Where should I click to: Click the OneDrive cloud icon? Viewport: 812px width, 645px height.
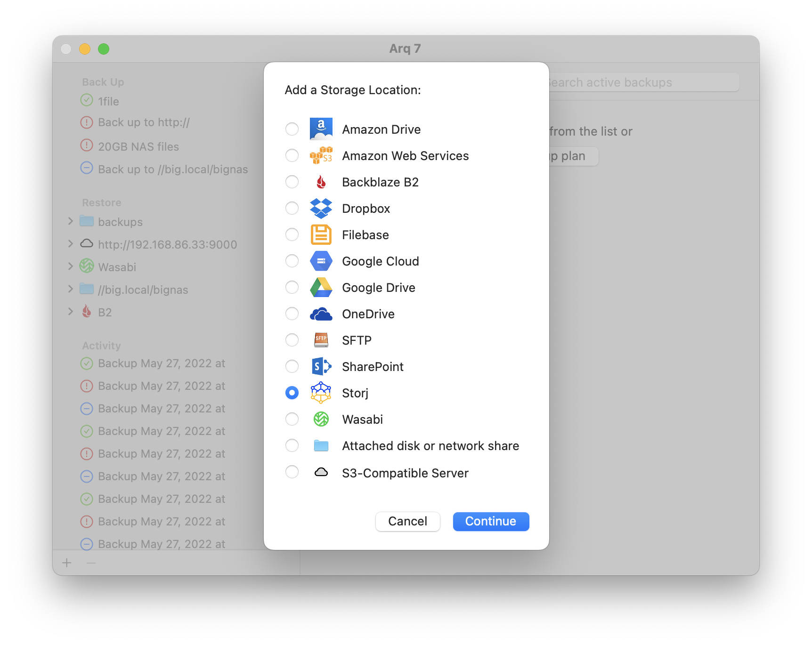click(x=321, y=314)
